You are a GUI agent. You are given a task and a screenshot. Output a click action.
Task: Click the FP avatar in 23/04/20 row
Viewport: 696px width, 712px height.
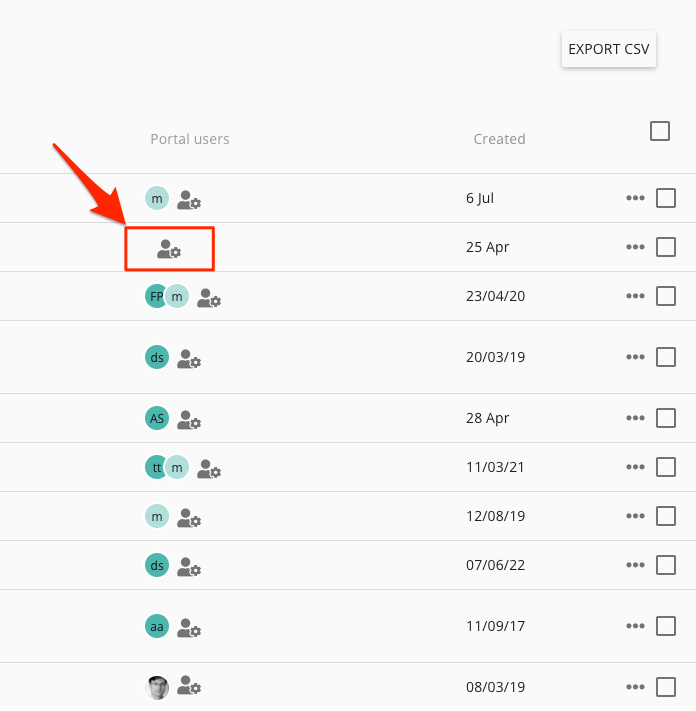pyautogui.click(x=155, y=297)
